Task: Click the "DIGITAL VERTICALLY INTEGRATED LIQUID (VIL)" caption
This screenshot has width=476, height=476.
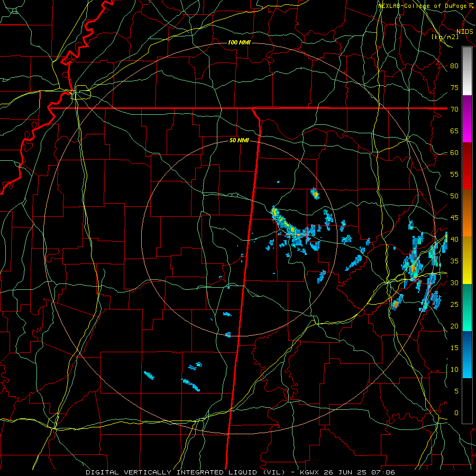Action: [x=185, y=472]
